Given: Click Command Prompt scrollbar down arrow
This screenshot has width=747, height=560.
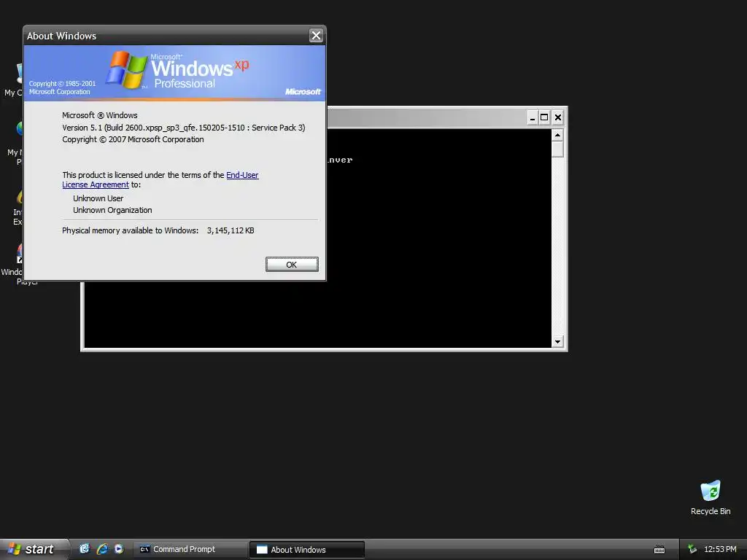Looking at the screenshot, I should [557, 341].
